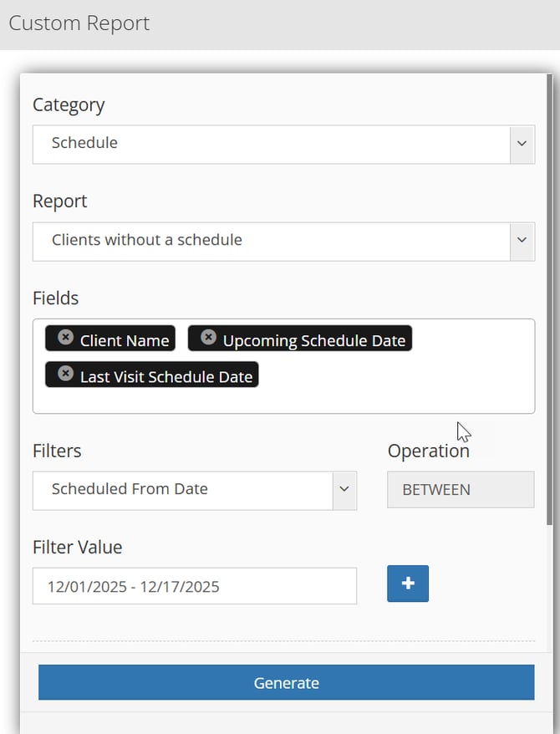This screenshot has width=560, height=734.
Task: Click the chevron arrow on Filters select
Action: [x=344, y=490]
